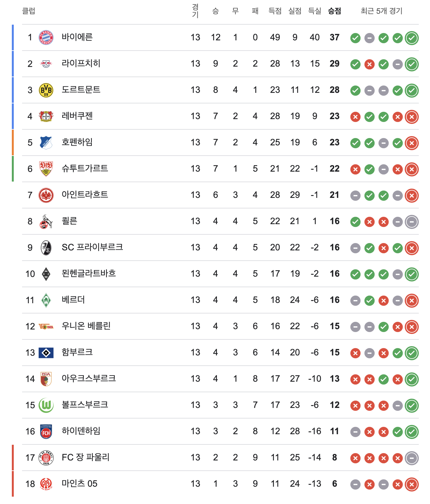Image resolution: width=430 pixels, height=504 pixels.
Task: Click the 클럽 column header
Action: click(x=28, y=11)
